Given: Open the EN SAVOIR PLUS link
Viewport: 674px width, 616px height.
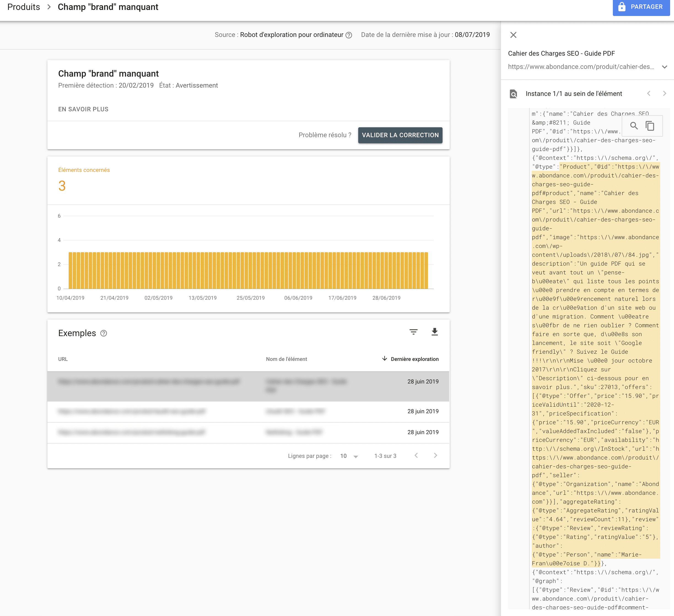Looking at the screenshot, I should (x=83, y=109).
